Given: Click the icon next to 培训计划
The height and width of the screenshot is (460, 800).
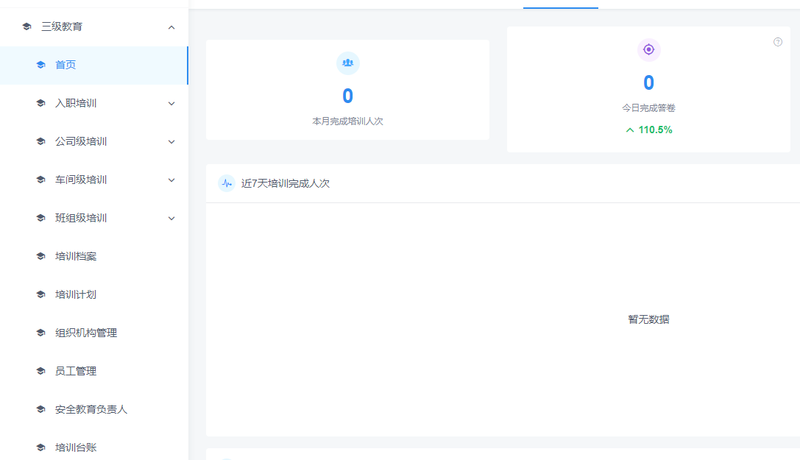Looking at the screenshot, I should [41, 294].
